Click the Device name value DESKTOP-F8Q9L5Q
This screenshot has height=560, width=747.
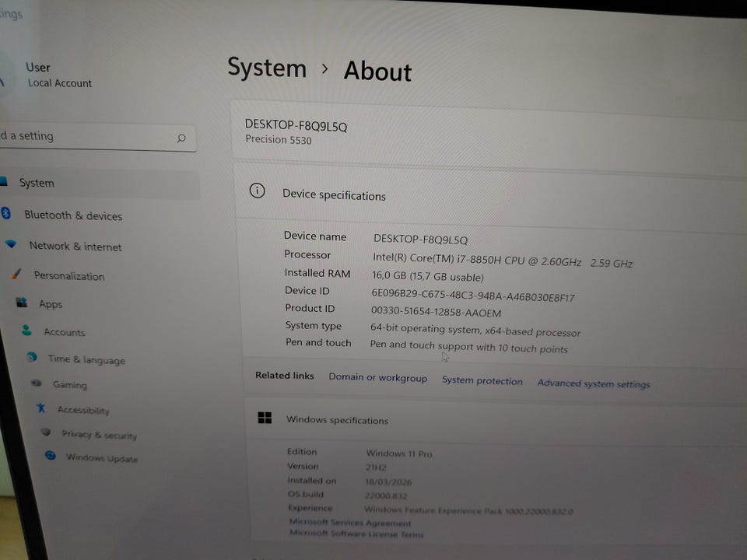click(x=420, y=239)
